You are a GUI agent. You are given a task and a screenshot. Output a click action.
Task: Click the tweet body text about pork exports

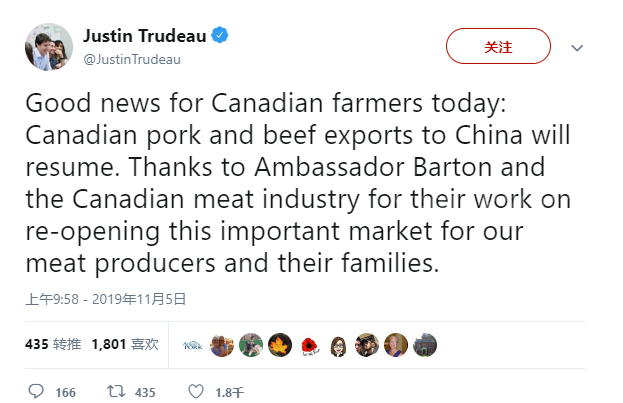[x=283, y=184]
